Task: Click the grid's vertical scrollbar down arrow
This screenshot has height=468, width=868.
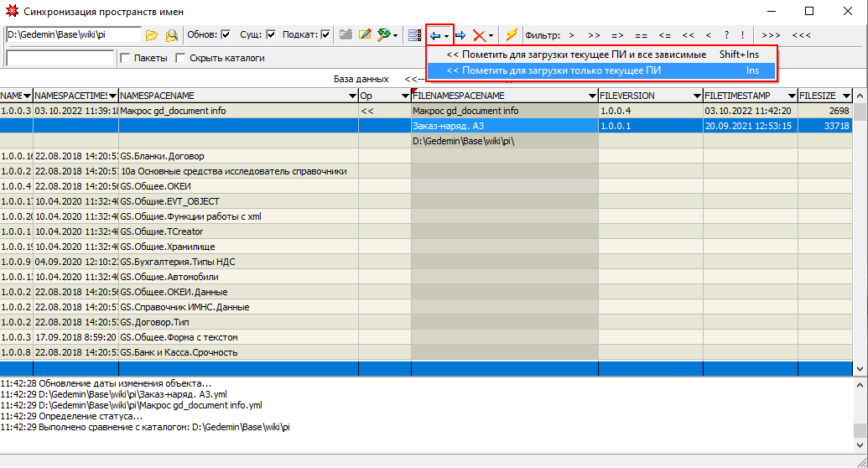Action: (x=860, y=368)
